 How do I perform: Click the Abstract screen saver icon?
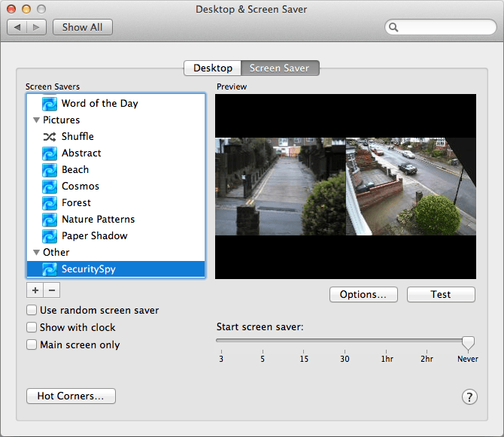[x=50, y=153]
